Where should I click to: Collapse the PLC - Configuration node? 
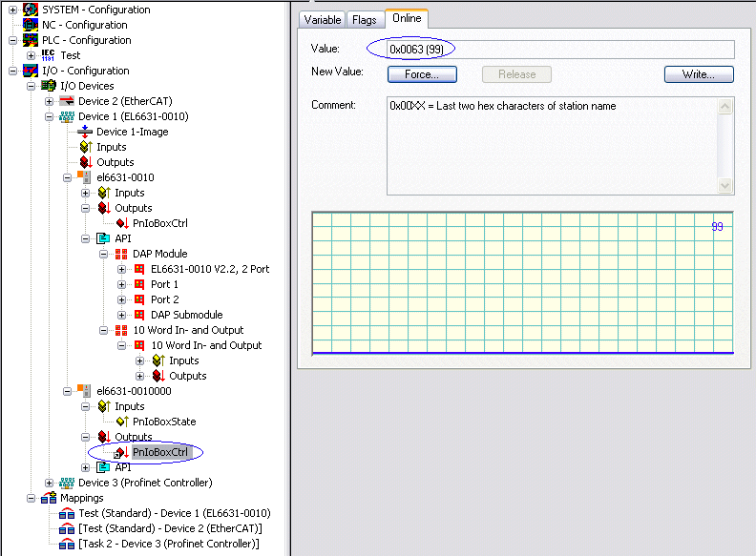click(13, 40)
